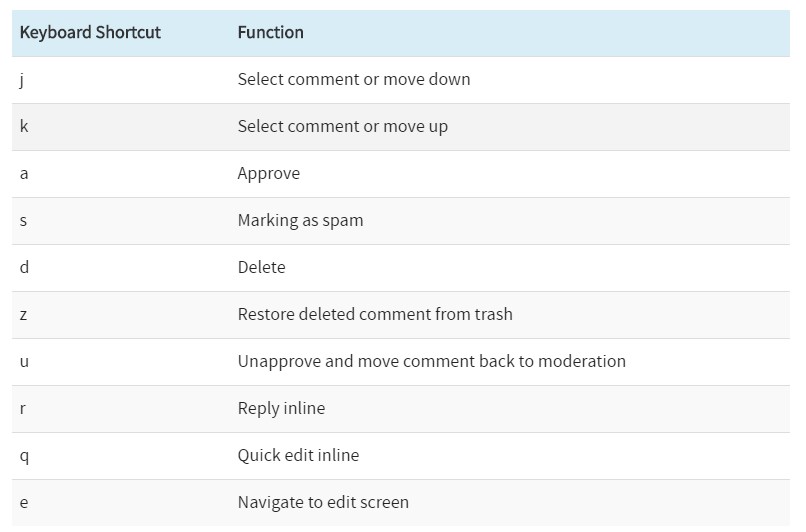Click the 'k' shortcut key cell

(24, 127)
